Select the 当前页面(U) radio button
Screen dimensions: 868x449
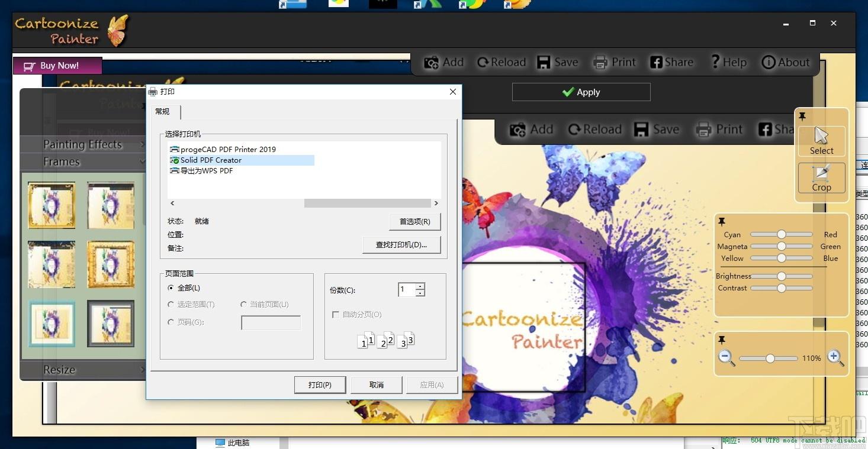click(x=243, y=305)
